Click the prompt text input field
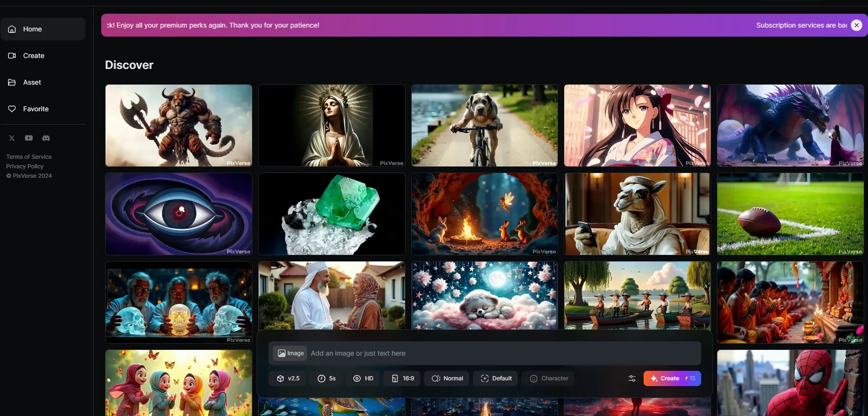The image size is (868, 416). (x=499, y=353)
